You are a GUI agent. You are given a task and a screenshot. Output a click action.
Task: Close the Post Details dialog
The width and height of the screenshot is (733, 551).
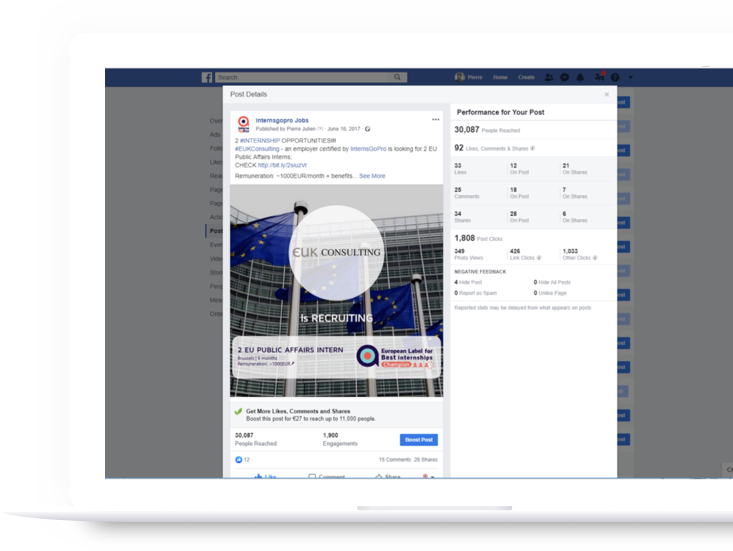pos(606,94)
